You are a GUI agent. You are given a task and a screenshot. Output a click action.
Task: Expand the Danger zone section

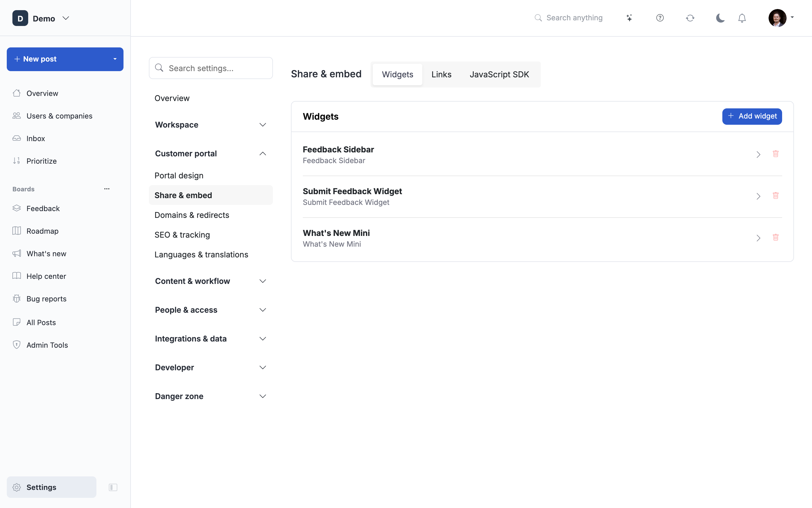(x=211, y=396)
